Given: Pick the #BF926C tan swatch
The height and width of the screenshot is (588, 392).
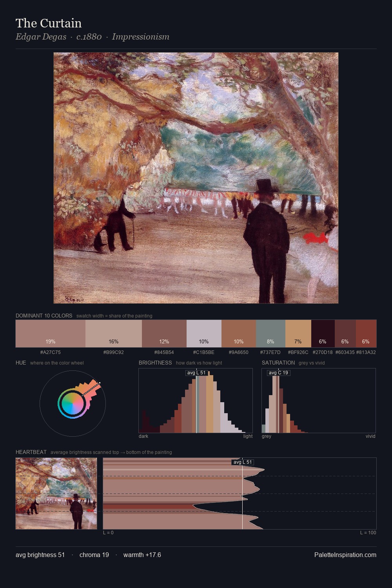Looking at the screenshot, I should [x=298, y=334].
